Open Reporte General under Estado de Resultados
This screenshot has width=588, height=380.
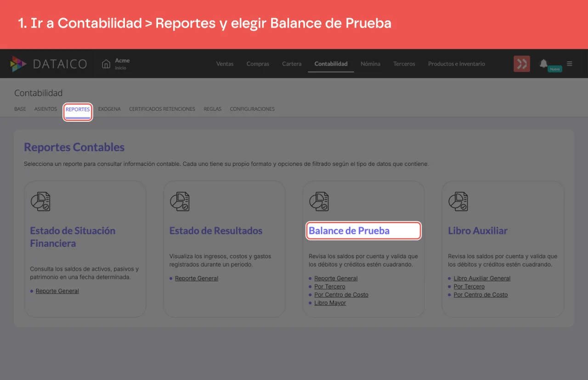(197, 278)
